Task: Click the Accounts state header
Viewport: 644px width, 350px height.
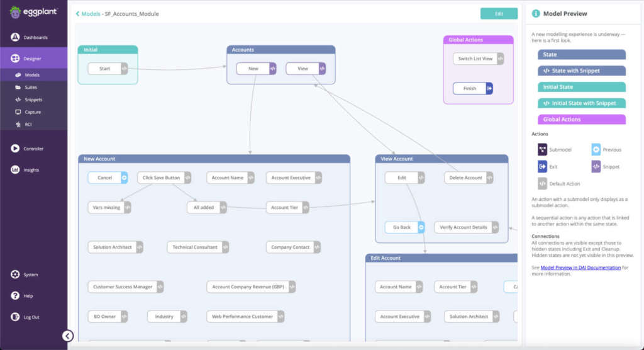Action: (281, 50)
